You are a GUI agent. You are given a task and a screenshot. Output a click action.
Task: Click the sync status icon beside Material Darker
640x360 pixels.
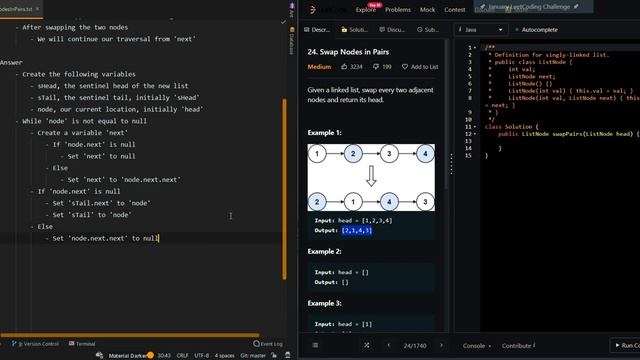click(99, 356)
